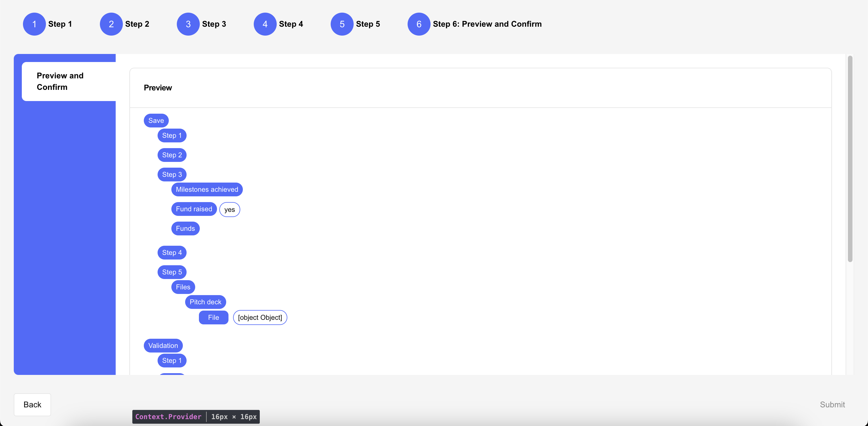
Task: Click the Fund raised label
Action: pyautogui.click(x=194, y=209)
